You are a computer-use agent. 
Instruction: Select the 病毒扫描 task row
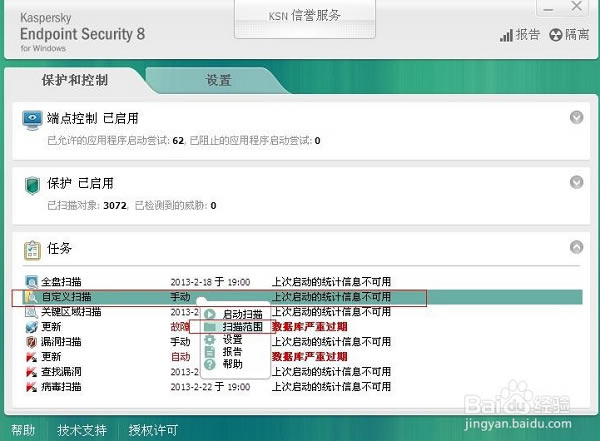coord(302,387)
